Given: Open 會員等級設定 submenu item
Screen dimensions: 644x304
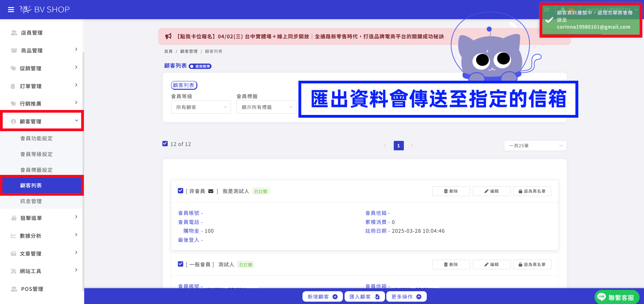Looking at the screenshot, I should (36, 154).
